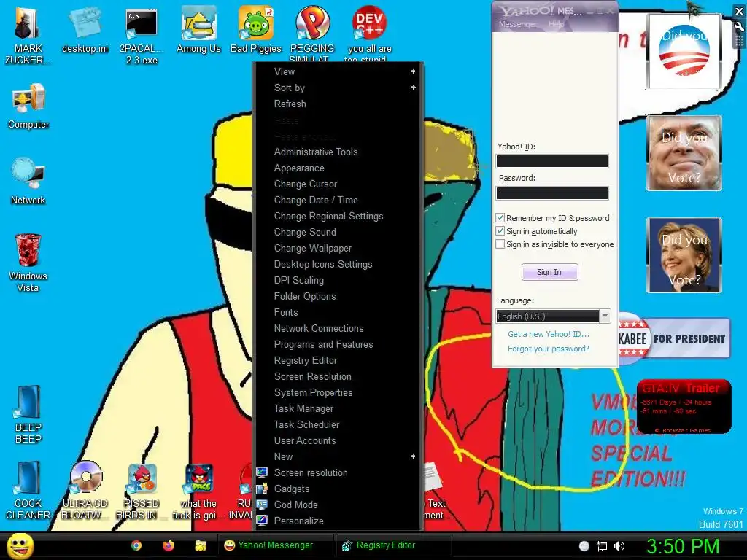Expand the New submenu
Image resolution: width=747 pixels, height=560 pixels.
pos(338,456)
